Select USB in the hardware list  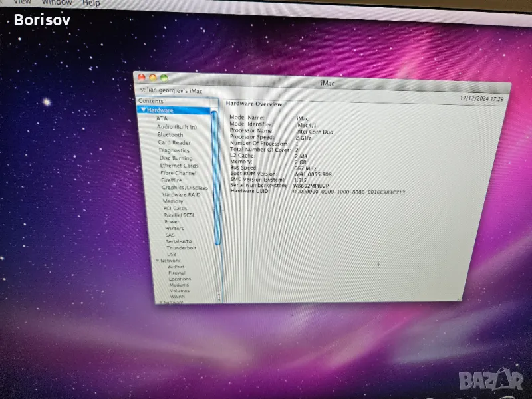(x=172, y=254)
